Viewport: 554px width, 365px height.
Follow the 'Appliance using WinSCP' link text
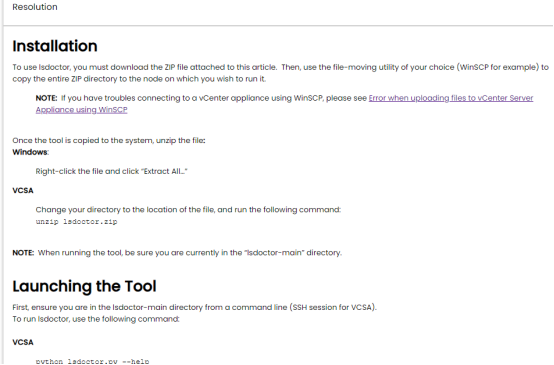[82, 110]
